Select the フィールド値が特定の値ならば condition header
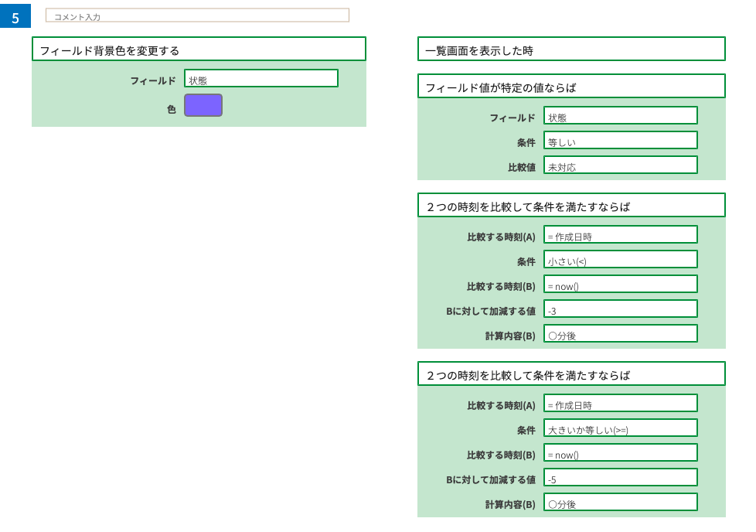 point(571,87)
